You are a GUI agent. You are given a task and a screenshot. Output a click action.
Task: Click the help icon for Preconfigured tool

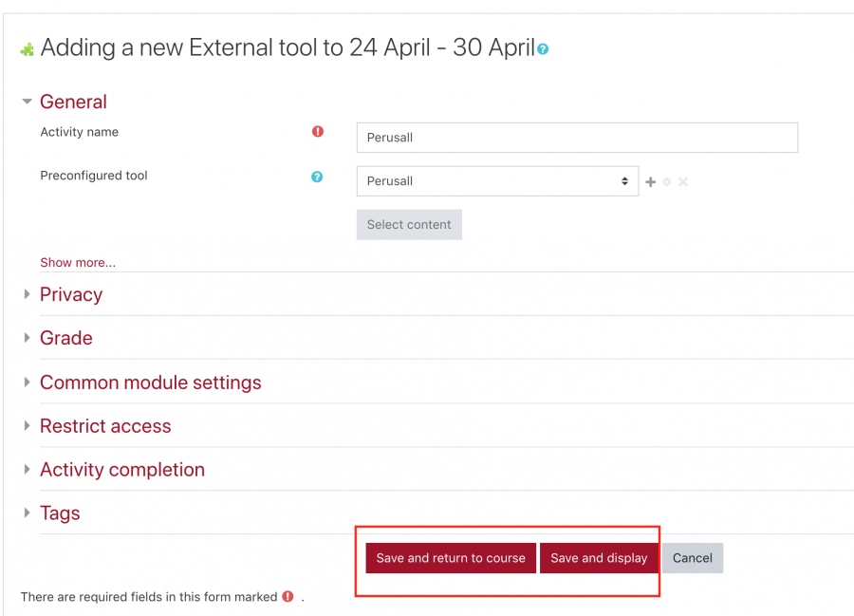317,177
